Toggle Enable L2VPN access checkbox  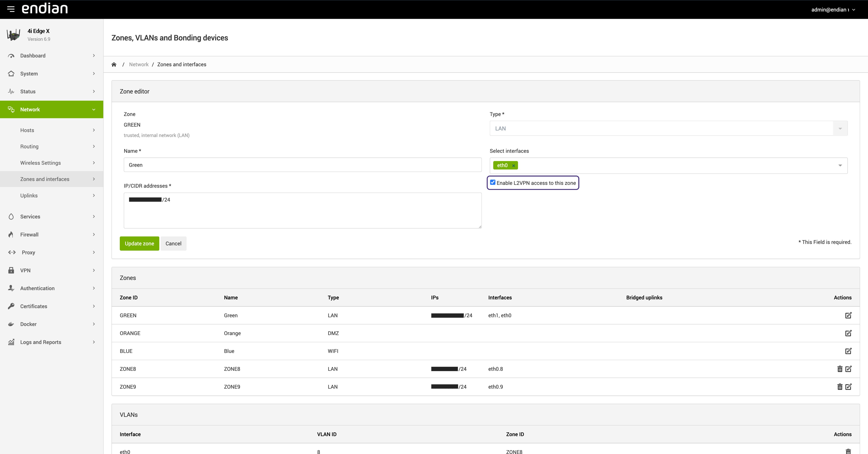click(x=493, y=182)
